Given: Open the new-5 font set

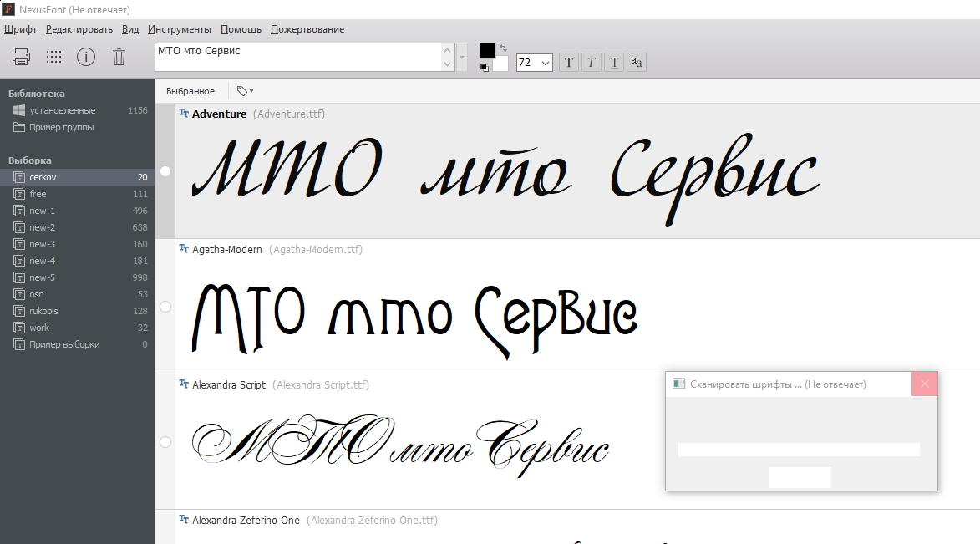Looking at the screenshot, I should [x=77, y=277].
